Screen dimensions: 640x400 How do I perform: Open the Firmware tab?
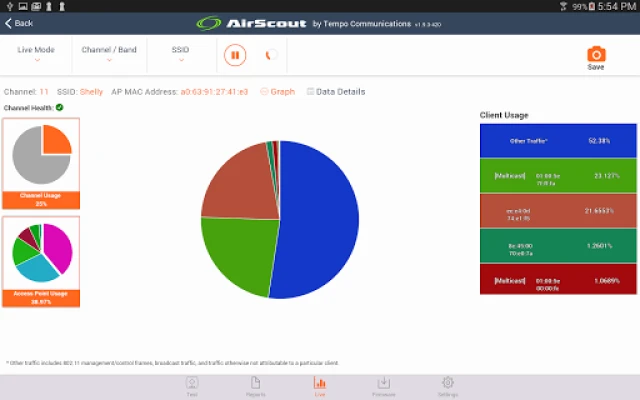[x=384, y=385]
